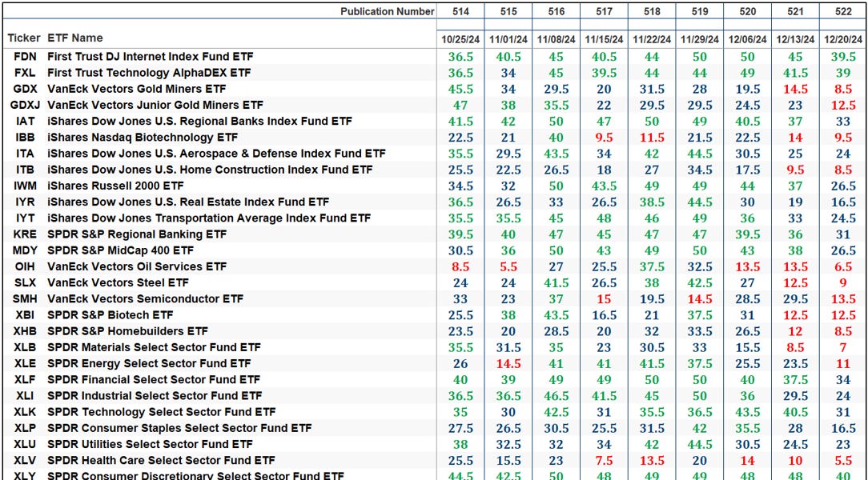This screenshot has height=480, width=868.
Task: Select SLX value 9 under 12/20/24
Action: pos(844,283)
